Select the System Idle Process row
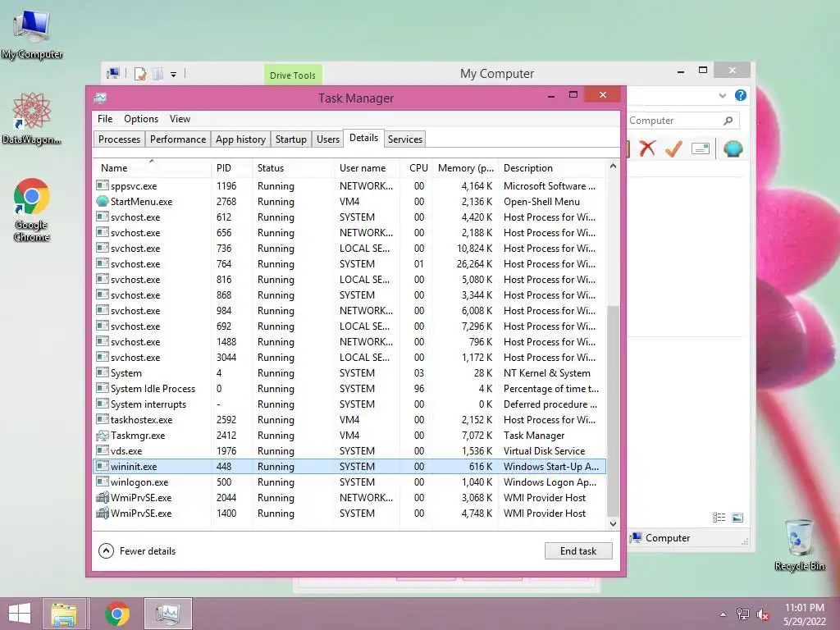840x630 pixels. [349, 388]
